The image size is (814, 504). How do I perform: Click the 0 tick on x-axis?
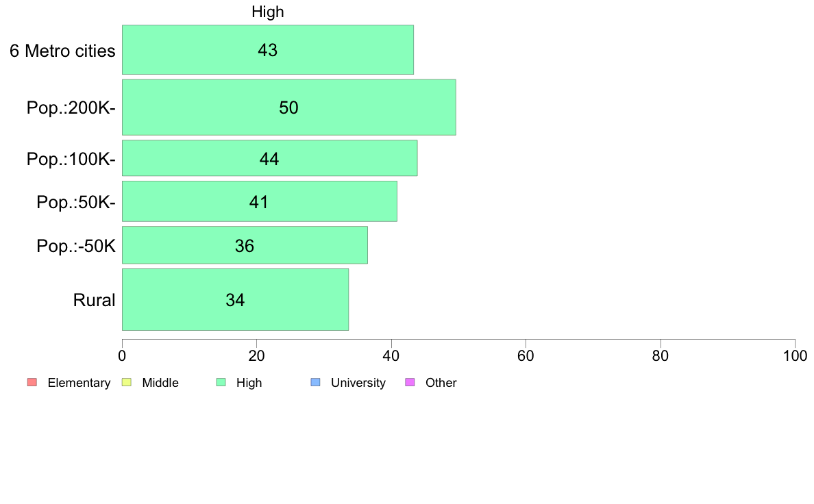tap(122, 355)
